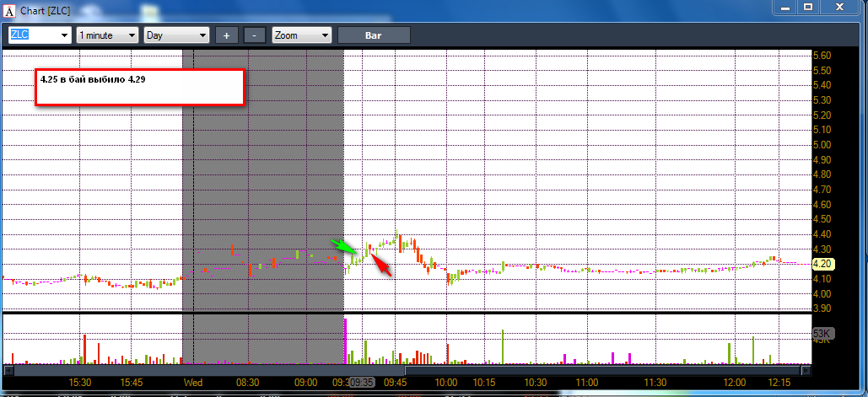The image size is (868, 397).
Task: Close the Chart window
Action: (840, 7)
